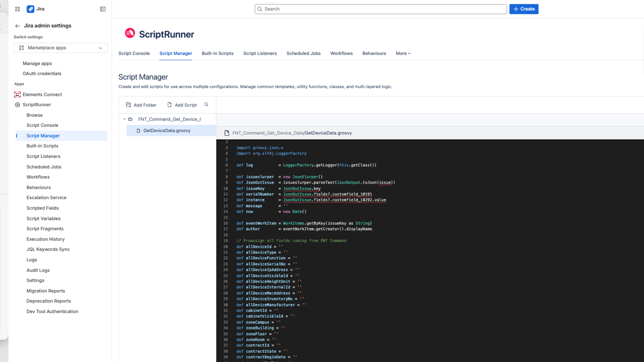
Task: Click the magnifier icon in the Search field
Action: (x=260, y=9)
